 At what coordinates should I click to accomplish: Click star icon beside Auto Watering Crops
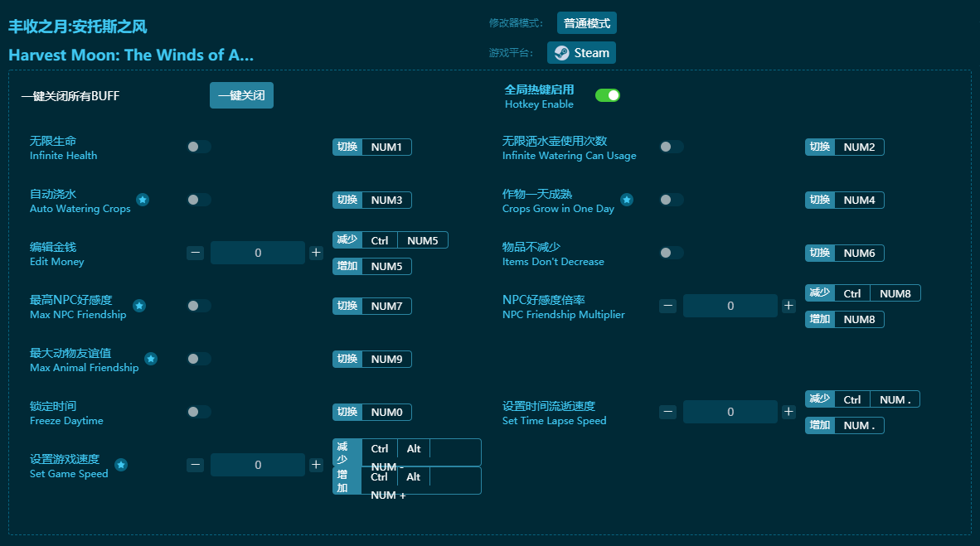(143, 200)
